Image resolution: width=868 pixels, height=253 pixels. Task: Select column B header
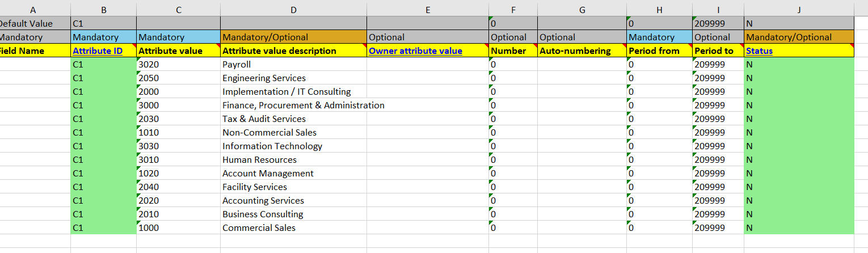coord(104,9)
